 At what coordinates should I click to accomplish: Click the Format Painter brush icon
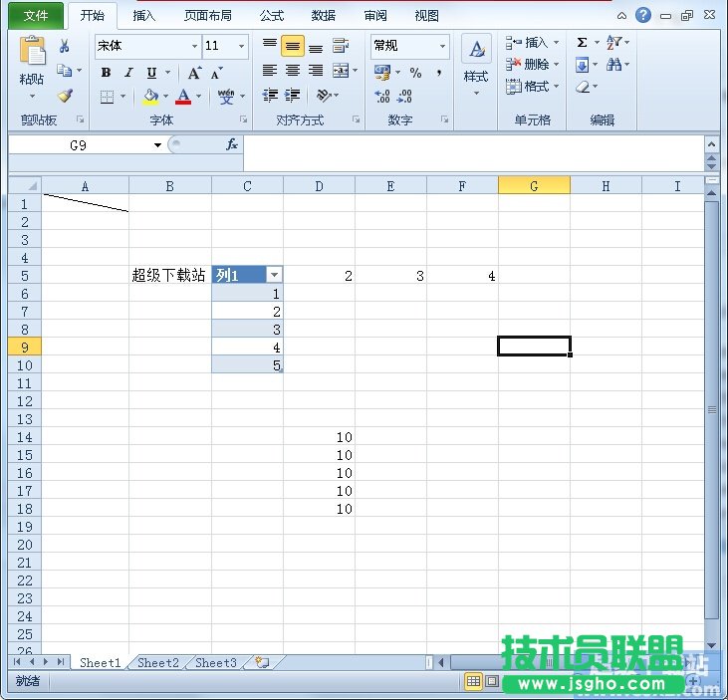click(x=65, y=97)
